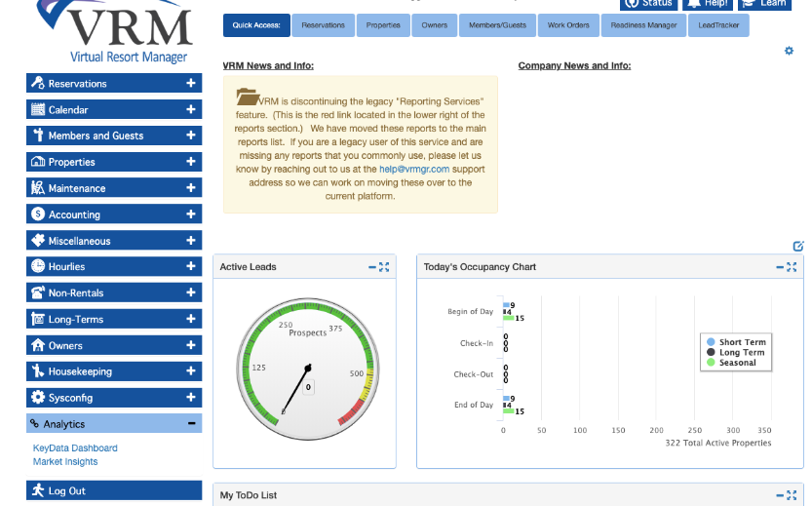812x506 pixels.
Task: Toggle Short Term series in chart legend
Action: pos(736,342)
